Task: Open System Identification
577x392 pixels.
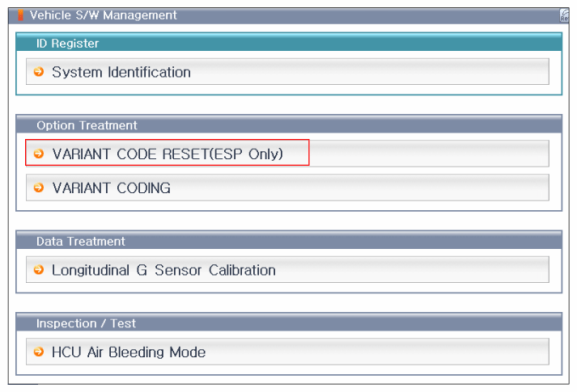Action: [121, 72]
